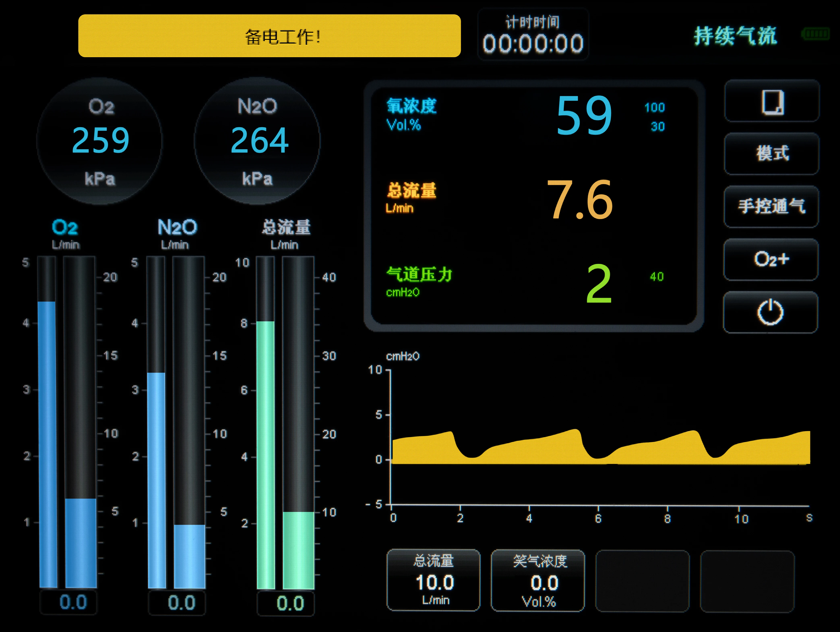The height and width of the screenshot is (632, 840).
Task: Tap the 持续气流 mode label
Action: (x=735, y=36)
